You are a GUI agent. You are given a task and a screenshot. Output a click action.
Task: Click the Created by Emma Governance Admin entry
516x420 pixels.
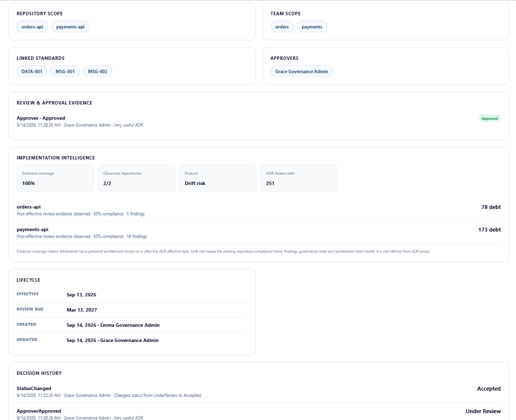(x=113, y=325)
